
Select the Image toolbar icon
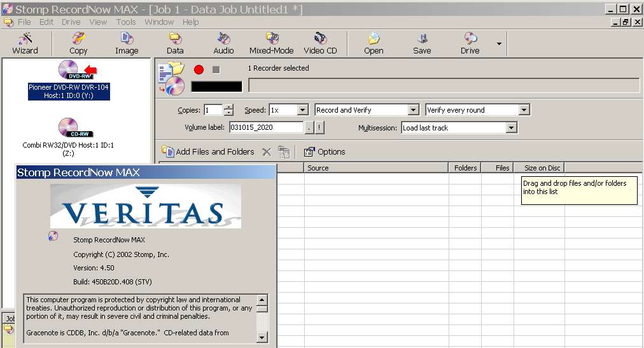click(x=127, y=43)
